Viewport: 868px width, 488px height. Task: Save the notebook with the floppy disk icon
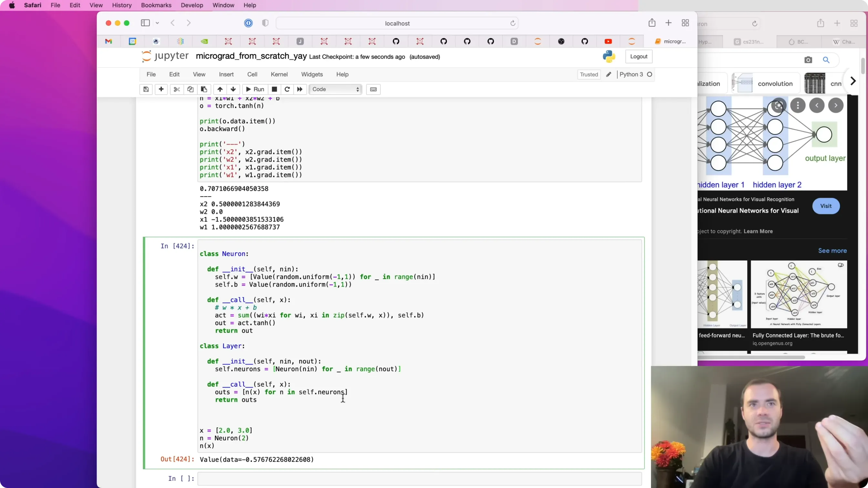(x=146, y=89)
